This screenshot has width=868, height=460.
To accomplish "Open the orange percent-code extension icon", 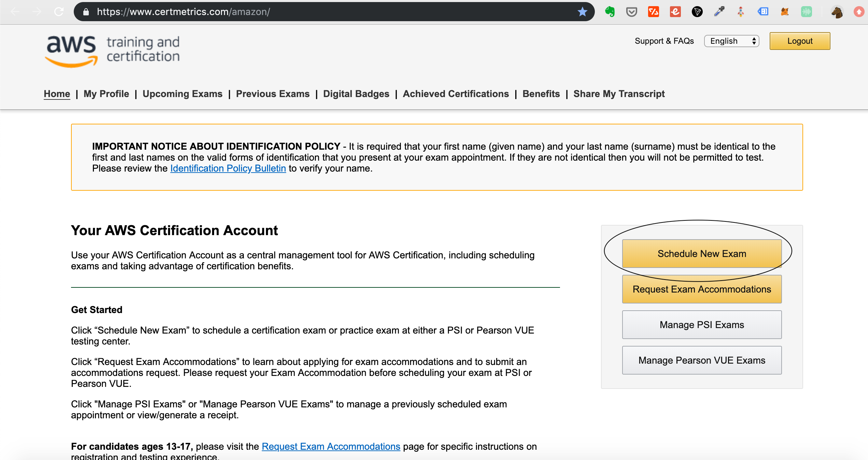I will click(x=653, y=12).
